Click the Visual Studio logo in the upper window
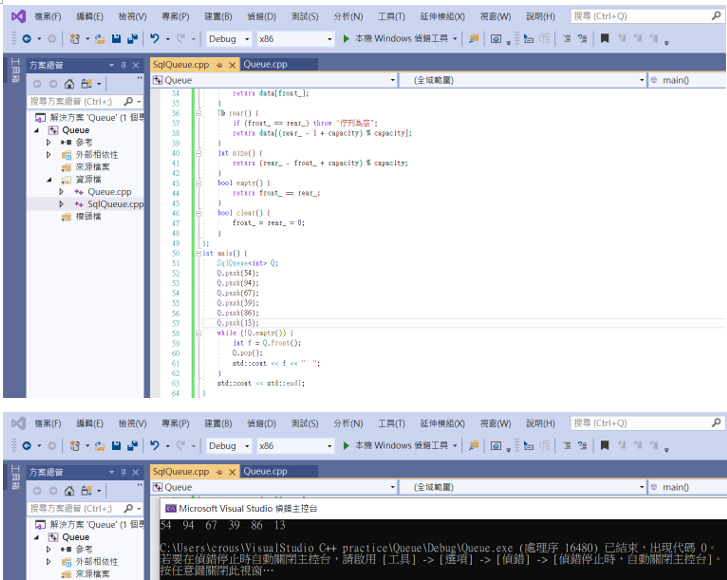This screenshot has height=580, width=727. coord(19,17)
